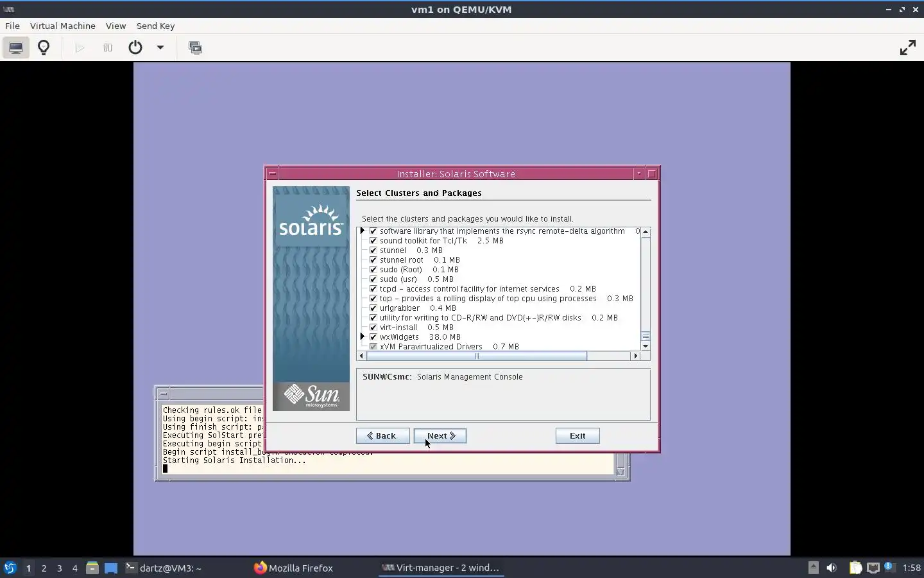The image size is (924, 578).
Task: Click the Run virtual machine play icon
Action: coord(80,48)
